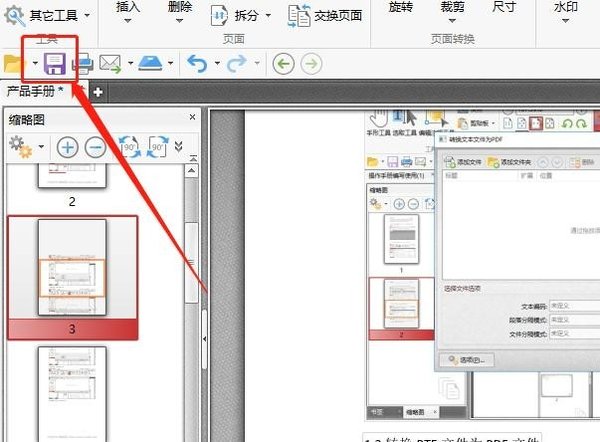Open the 删除 page menu
The height and width of the screenshot is (442, 600).
[x=179, y=11]
